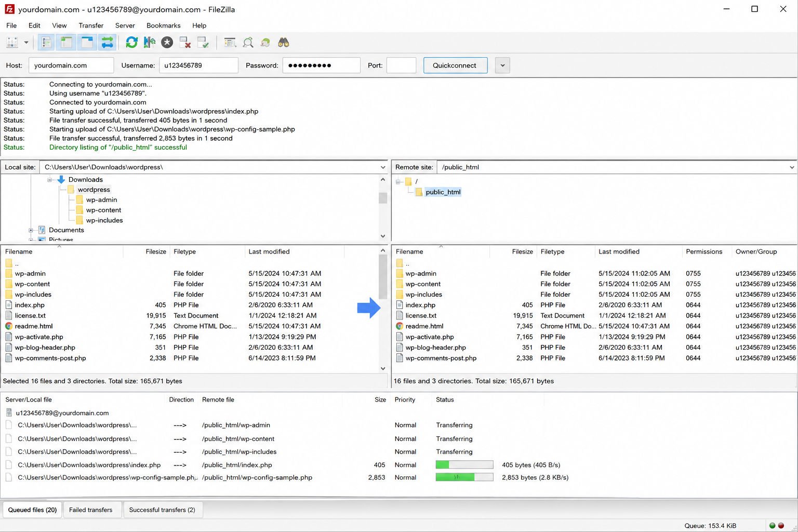Toggle the message log display
This screenshot has width=798, height=532.
[46, 43]
